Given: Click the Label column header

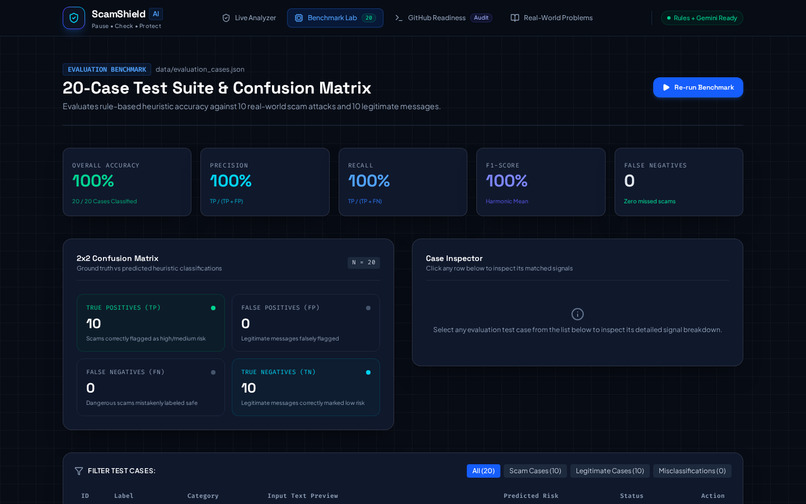Looking at the screenshot, I should (123, 496).
